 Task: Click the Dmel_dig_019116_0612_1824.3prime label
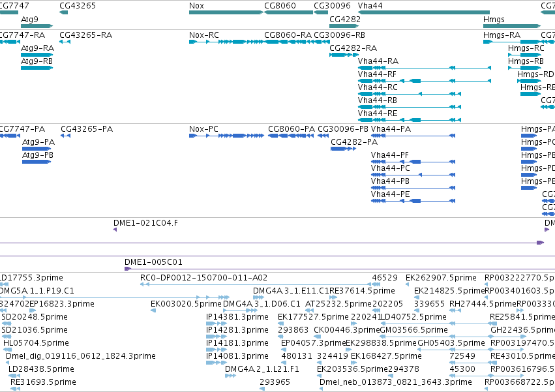point(81,356)
